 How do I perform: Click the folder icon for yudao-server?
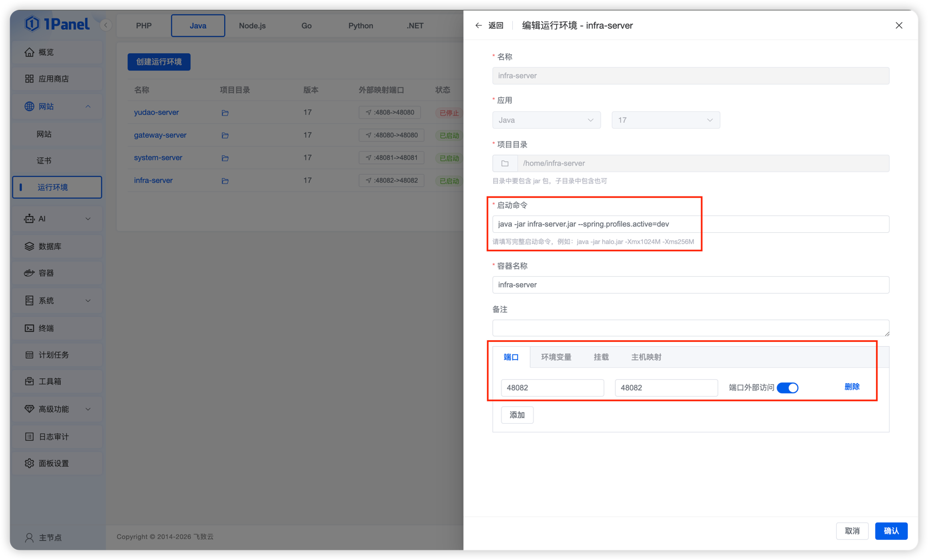225,113
